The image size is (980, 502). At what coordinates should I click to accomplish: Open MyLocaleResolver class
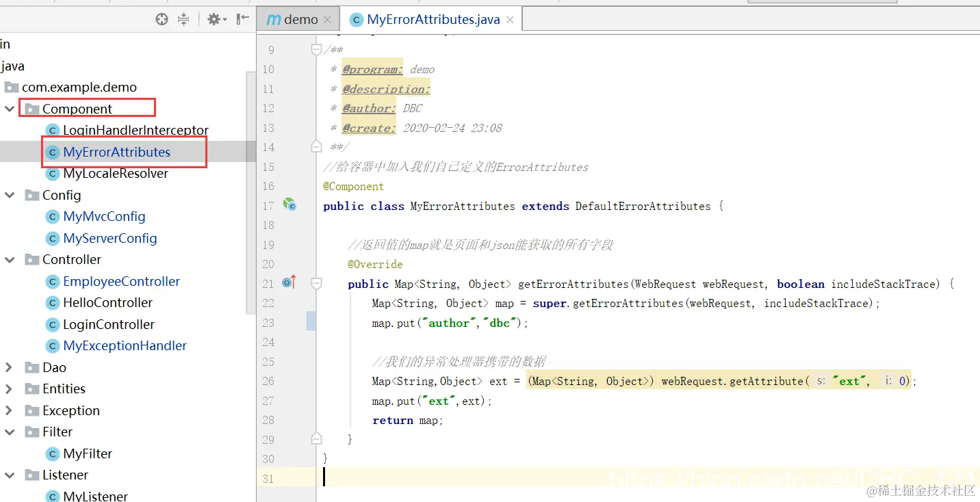pos(116,174)
